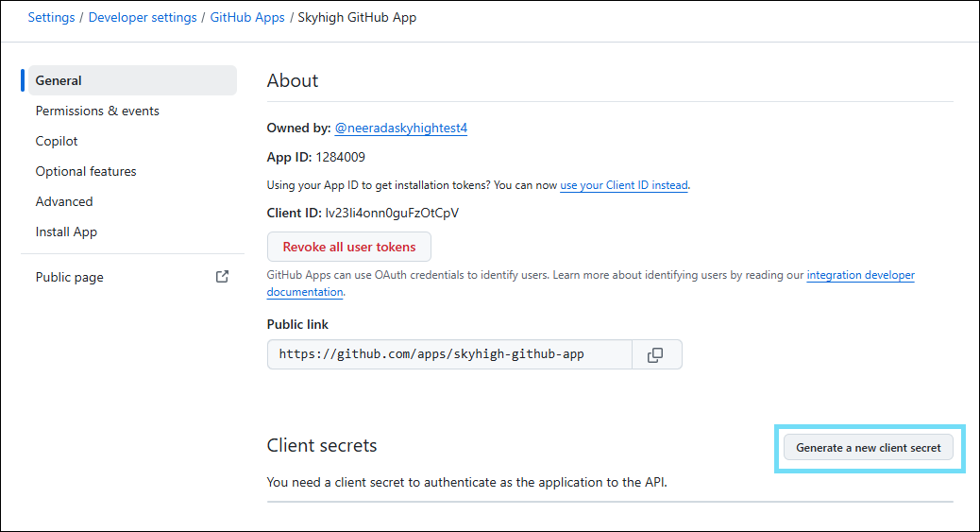Viewport: 980px width, 532px height.
Task: Click the 'You need a client secret' message
Action: point(467,482)
